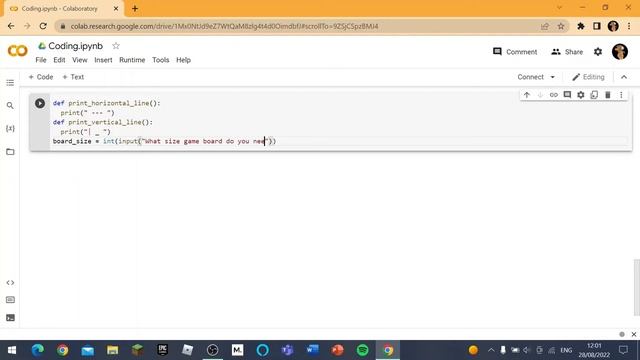Open tab search chevron in Chrome
Viewport: 640px width, 360px height.
[x=559, y=8]
